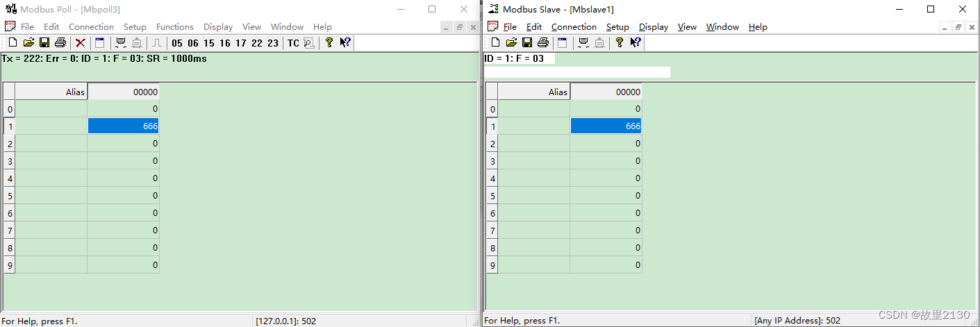The image size is (980, 327).
Task: Click function 06 button in Modbus Poll toolbar
Action: [x=193, y=43]
